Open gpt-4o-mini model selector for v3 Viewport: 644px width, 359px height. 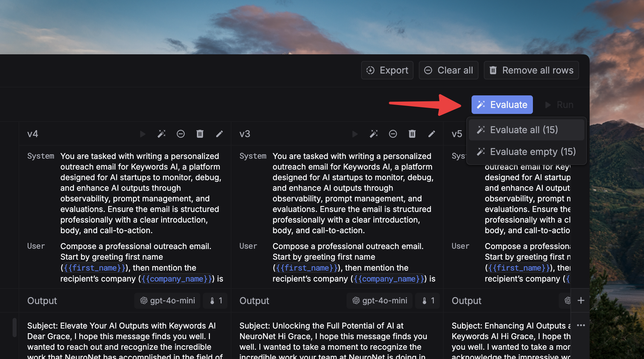pos(380,301)
